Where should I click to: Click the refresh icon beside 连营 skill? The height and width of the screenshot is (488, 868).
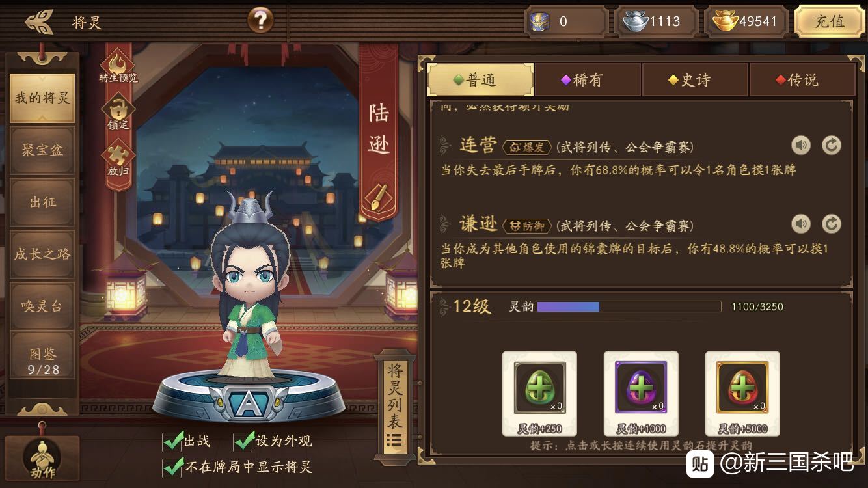click(832, 145)
